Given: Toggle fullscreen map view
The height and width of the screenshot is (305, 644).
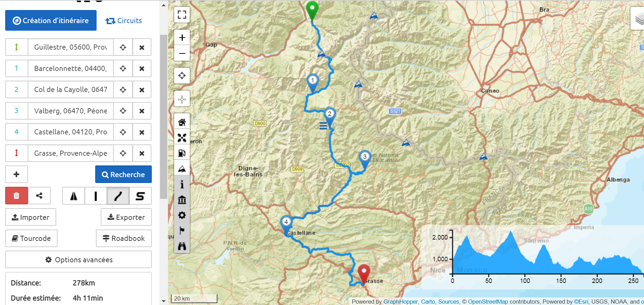Looking at the screenshot, I should 182,14.
